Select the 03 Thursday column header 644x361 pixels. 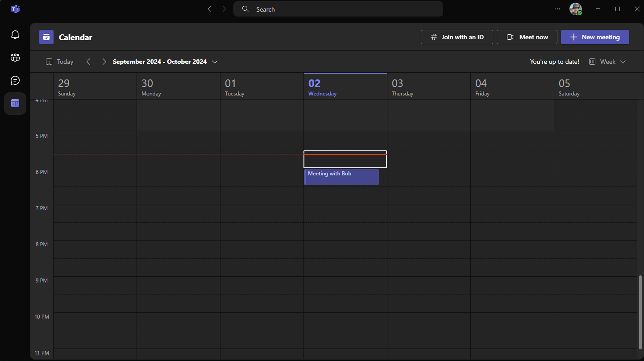tap(428, 87)
